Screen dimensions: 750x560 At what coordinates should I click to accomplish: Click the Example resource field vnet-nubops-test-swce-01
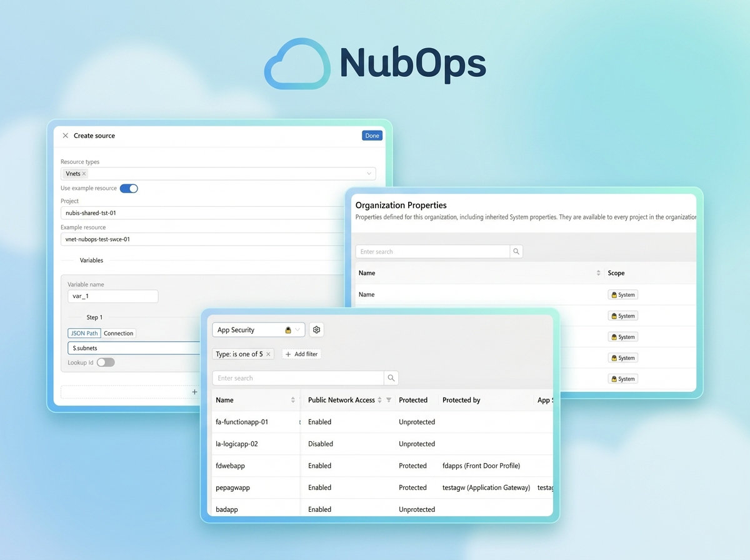click(203, 239)
